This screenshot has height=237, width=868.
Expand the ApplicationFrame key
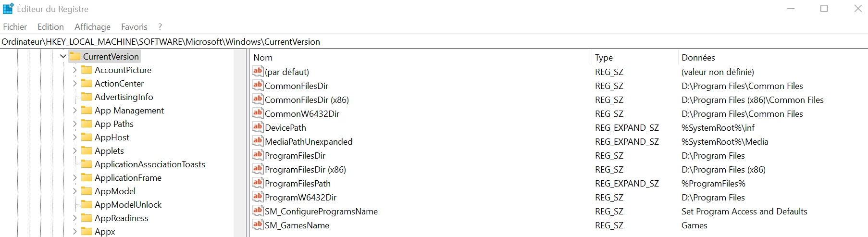tap(74, 177)
